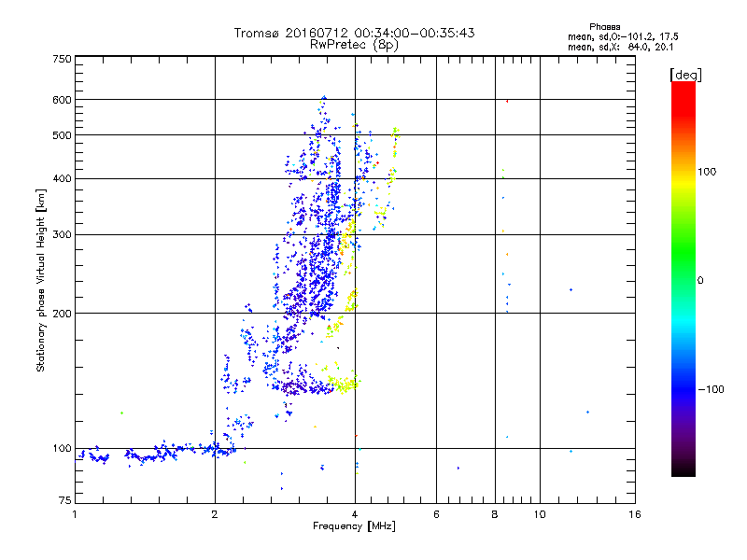Click the plot title 'Tromsø 20160712 00:34:00-00:35:43'

pos(354,33)
